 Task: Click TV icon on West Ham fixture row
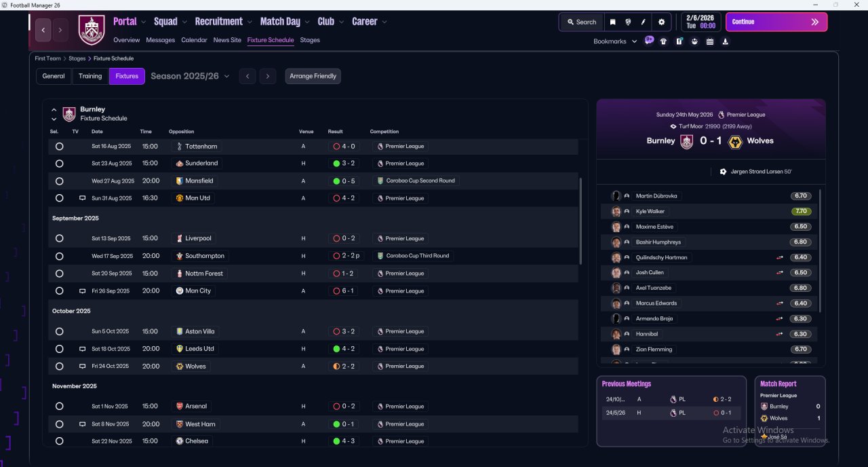pyautogui.click(x=82, y=424)
